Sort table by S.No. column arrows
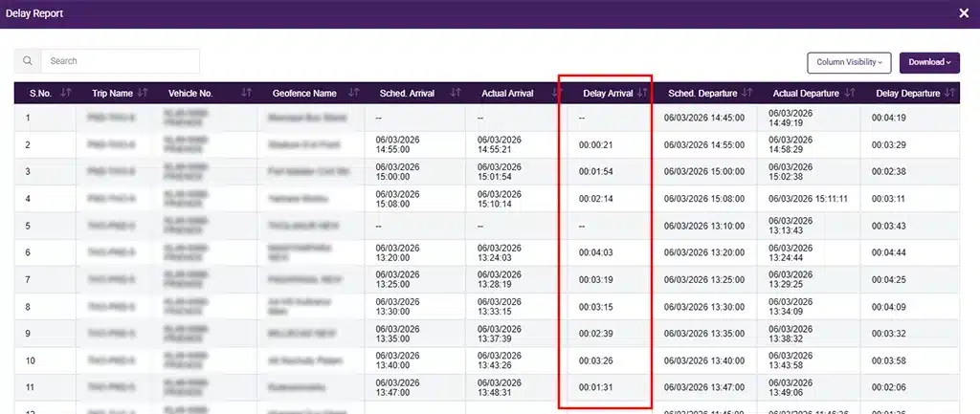Viewport: 980px width, 414px height. (x=66, y=94)
